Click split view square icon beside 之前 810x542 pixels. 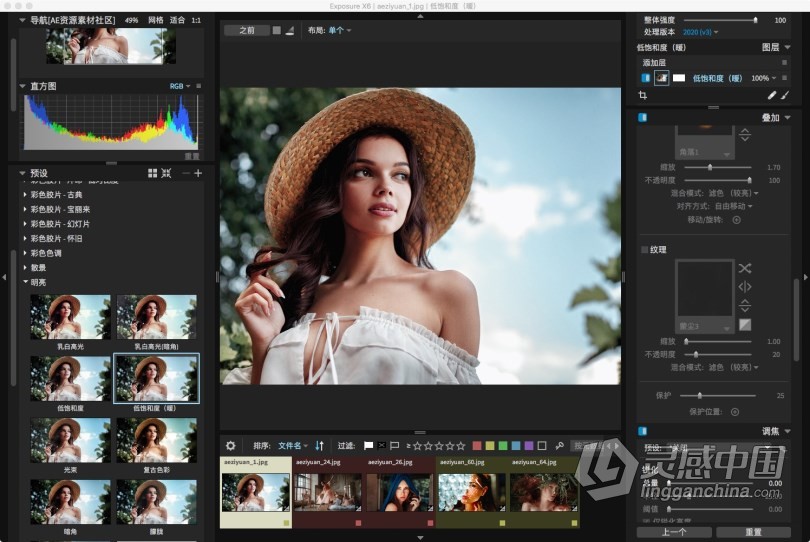pos(276,30)
